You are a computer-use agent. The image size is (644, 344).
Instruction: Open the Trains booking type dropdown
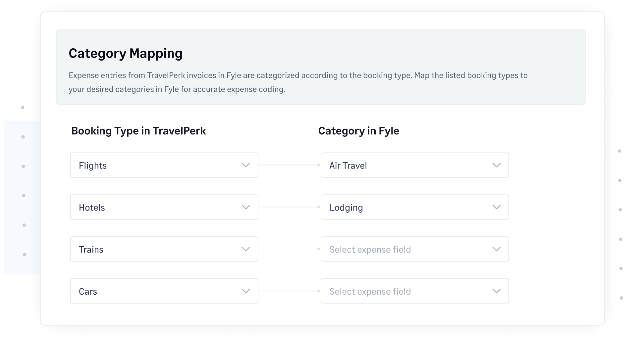pyautogui.click(x=164, y=249)
